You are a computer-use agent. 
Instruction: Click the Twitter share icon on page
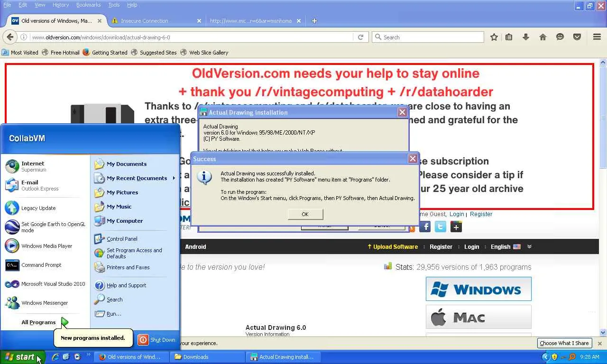441,227
